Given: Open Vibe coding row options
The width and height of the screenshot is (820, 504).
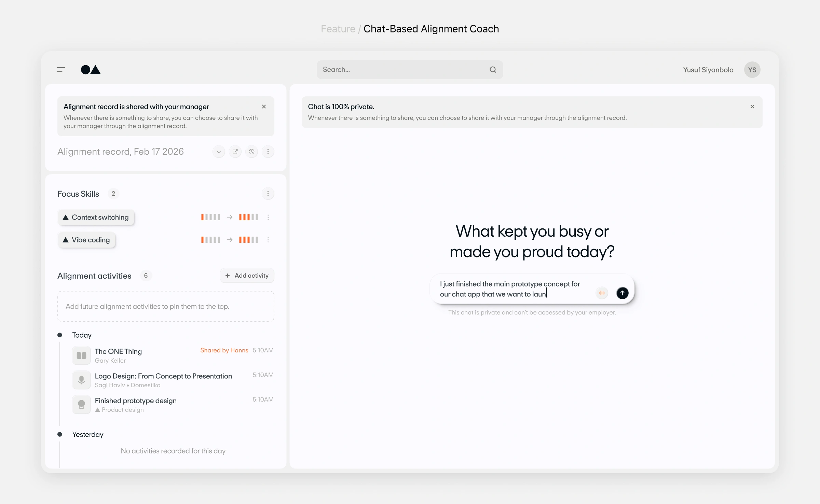Looking at the screenshot, I should click(268, 240).
